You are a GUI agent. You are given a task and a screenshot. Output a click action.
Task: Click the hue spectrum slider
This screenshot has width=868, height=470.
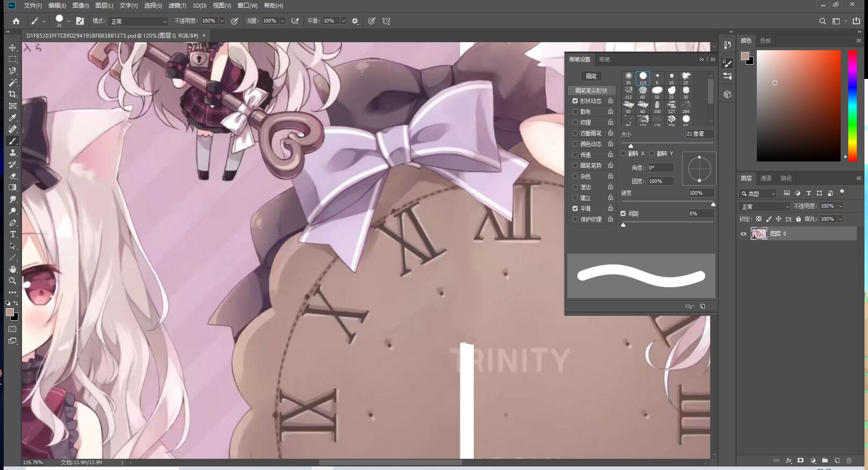(852, 105)
